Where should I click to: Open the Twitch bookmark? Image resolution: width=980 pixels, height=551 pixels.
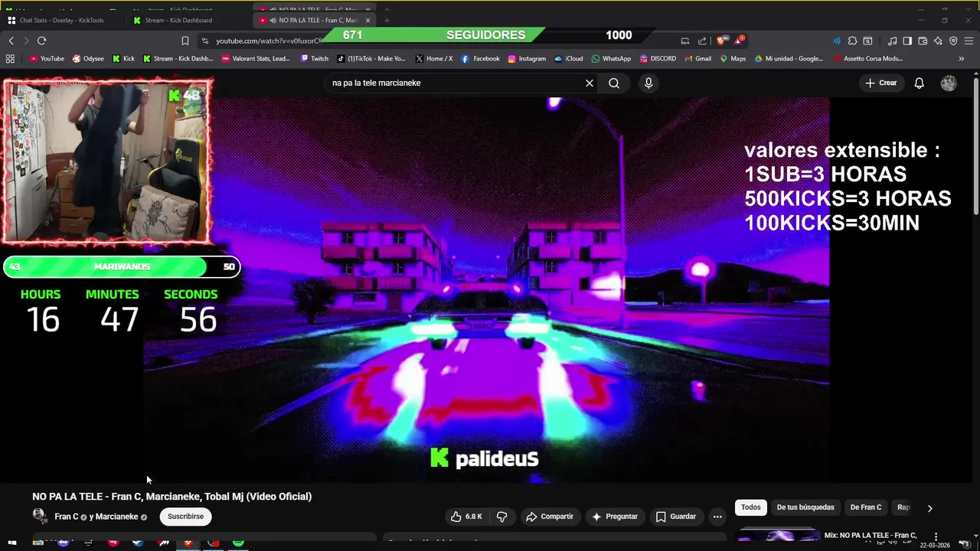point(315,58)
